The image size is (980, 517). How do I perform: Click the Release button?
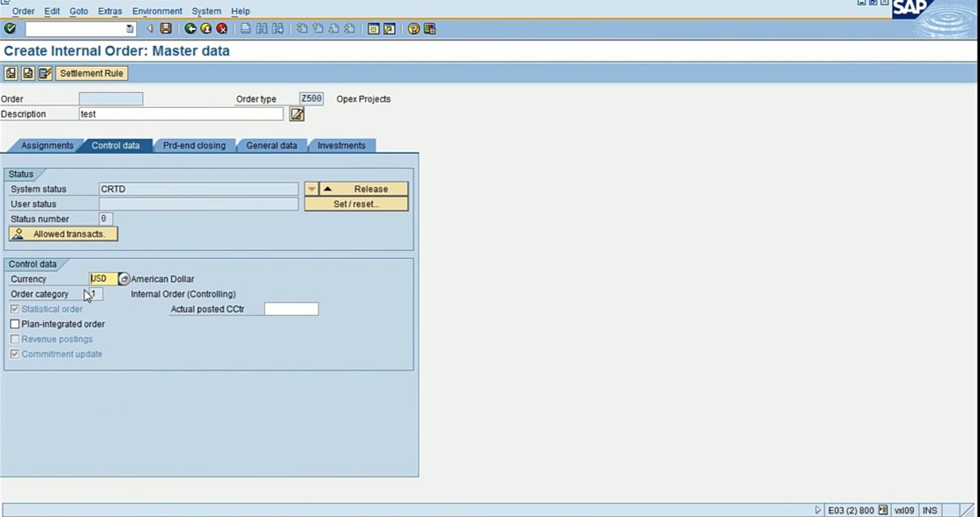[363, 189]
